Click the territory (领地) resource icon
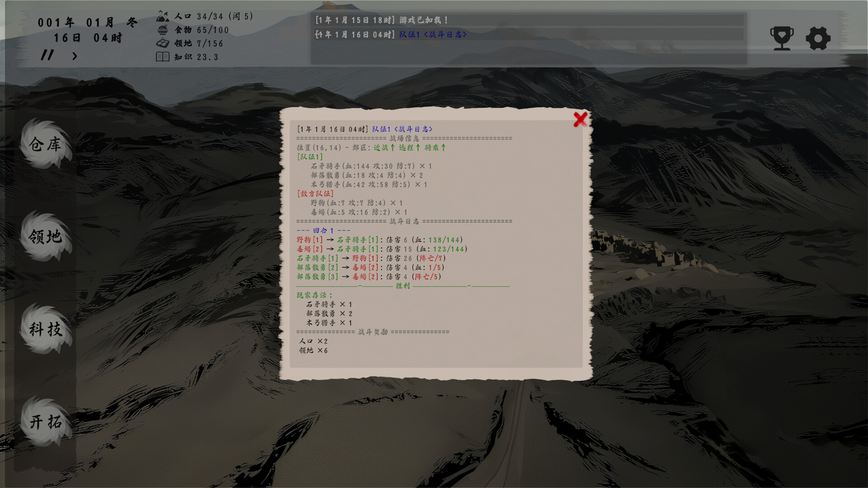This screenshot has height=488, width=868. click(x=162, y=43)
